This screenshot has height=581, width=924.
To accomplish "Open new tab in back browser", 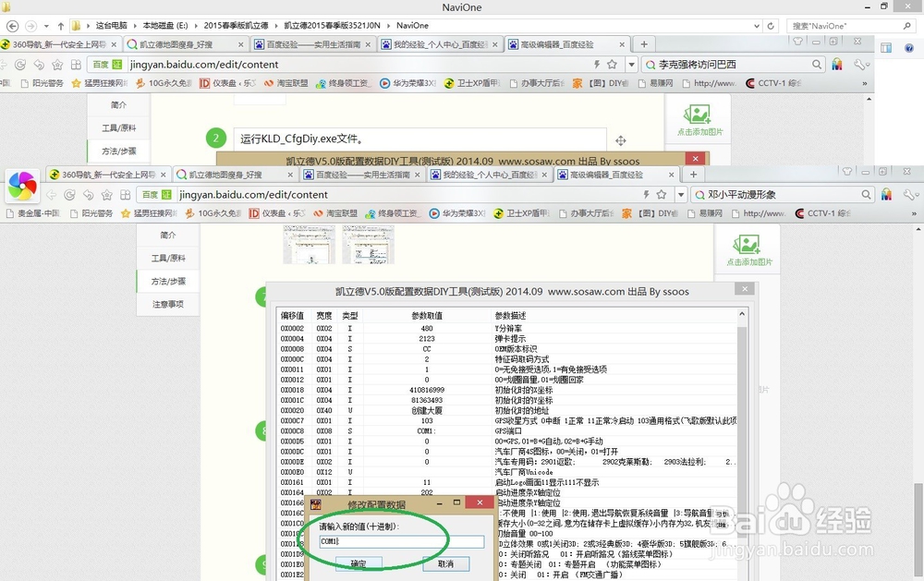I will coord(643,44).
